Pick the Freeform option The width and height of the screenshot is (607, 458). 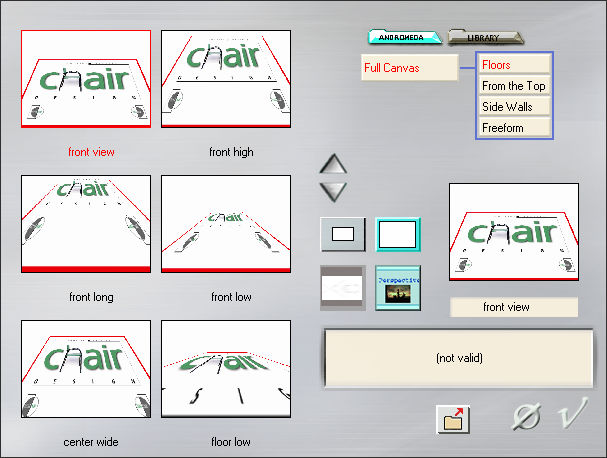pos(514,128)
